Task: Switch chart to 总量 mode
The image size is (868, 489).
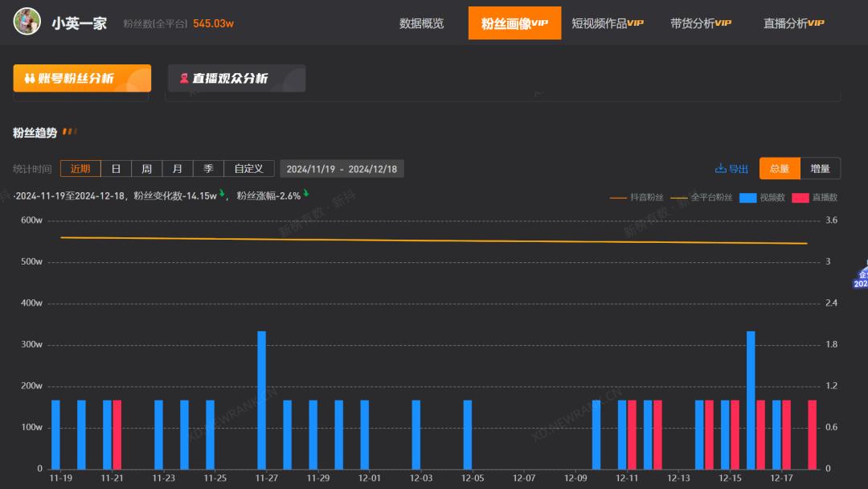Action: coord(779,169)
